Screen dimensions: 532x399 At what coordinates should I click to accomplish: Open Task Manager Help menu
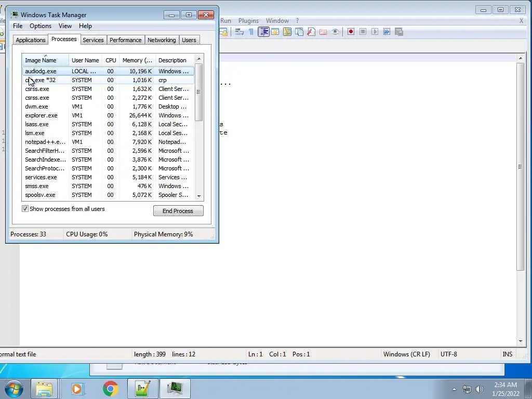[x=85, y=26]
